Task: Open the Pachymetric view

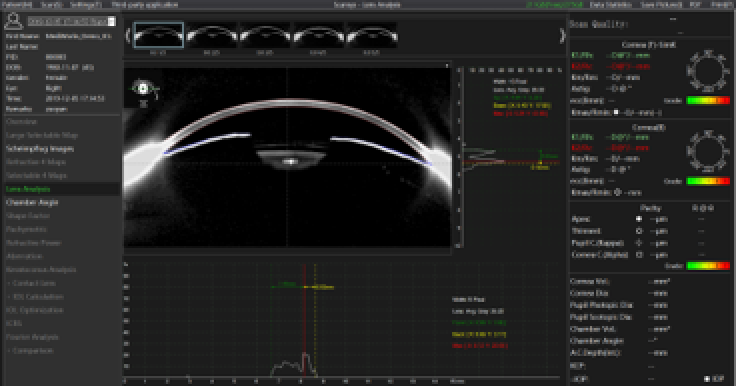Action: [x=26, y=229]
